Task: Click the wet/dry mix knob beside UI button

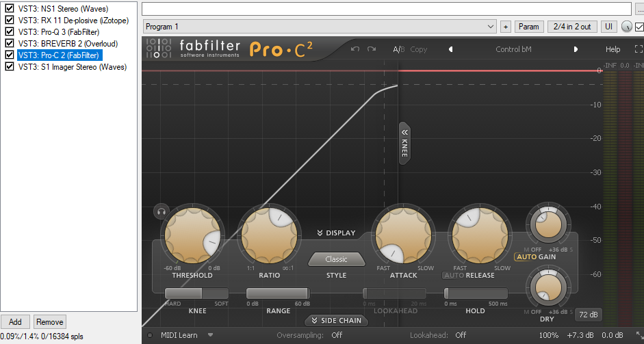Action: coord(626,27)
